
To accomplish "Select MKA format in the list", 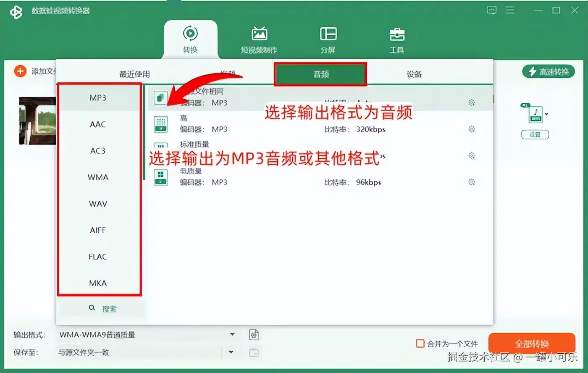I will [x=98, y=283].
